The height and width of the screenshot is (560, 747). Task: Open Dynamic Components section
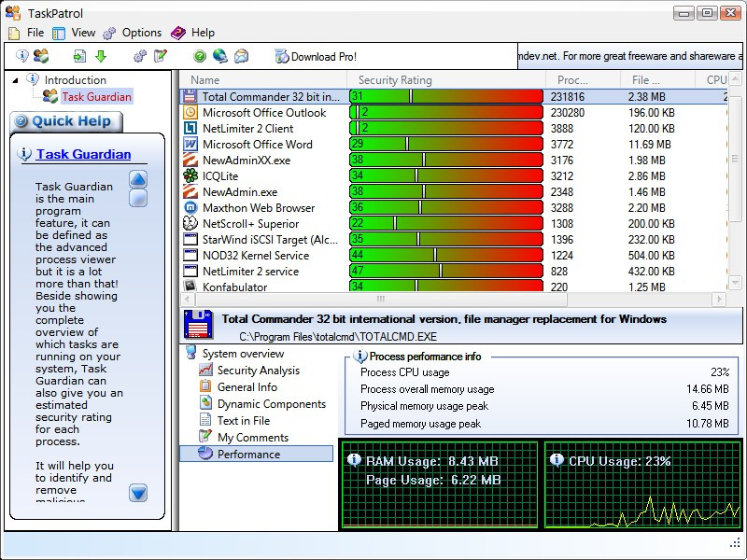[272, 404]
